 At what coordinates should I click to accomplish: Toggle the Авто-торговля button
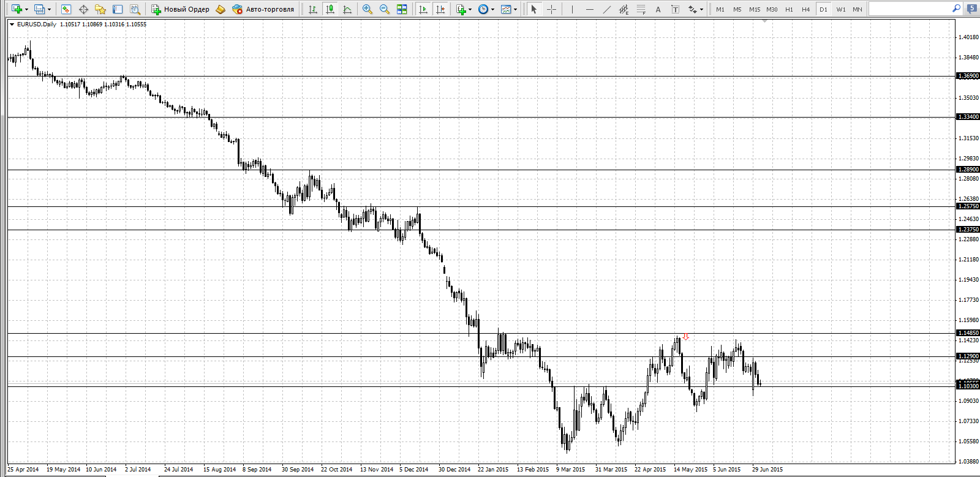pos(263,9)
